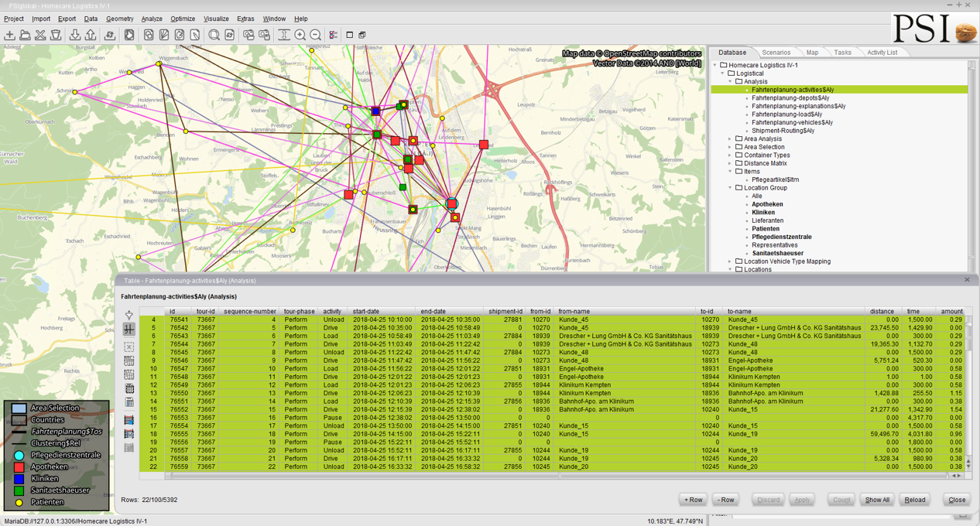
Task: Click the green Sanitaetshaeuser legend swatch
Action: [x=19, y=490]
